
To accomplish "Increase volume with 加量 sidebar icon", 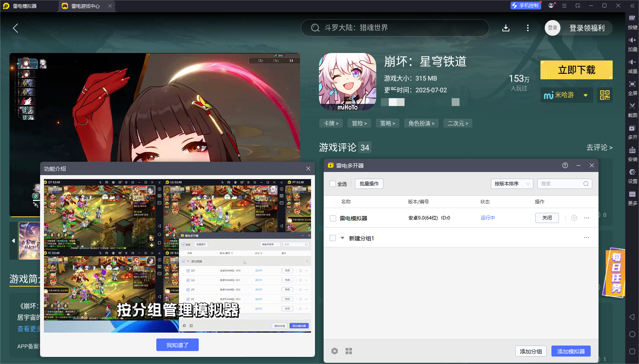I will click(632, 44).
